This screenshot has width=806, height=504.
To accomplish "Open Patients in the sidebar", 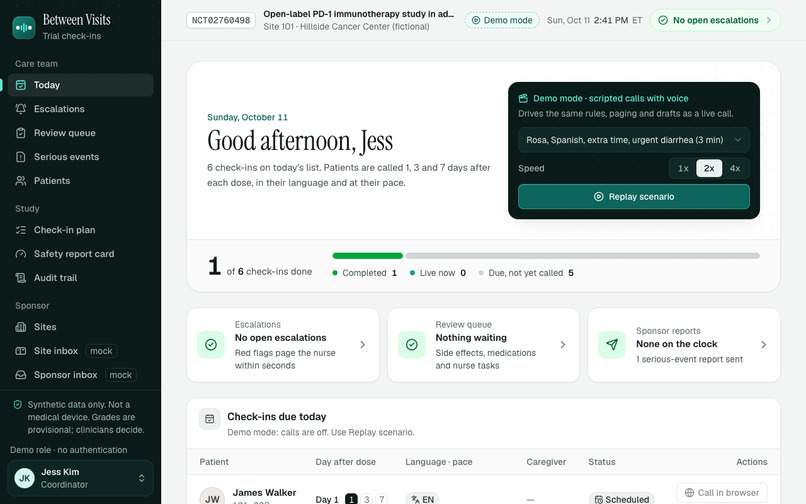I will click(x=80, y=181).
